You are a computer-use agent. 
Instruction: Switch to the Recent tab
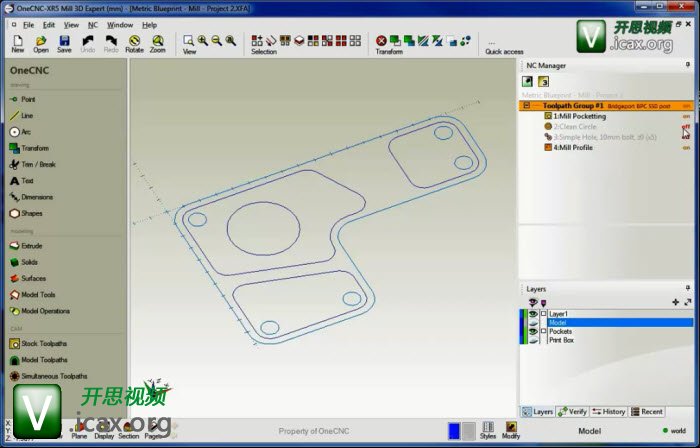pyautogui.click(x=646, y=411)
